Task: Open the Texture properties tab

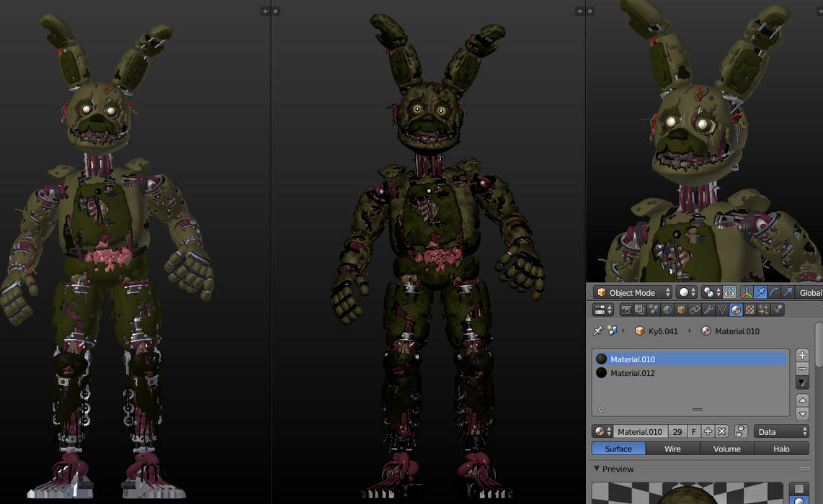Action: click(x=749, y=310)
